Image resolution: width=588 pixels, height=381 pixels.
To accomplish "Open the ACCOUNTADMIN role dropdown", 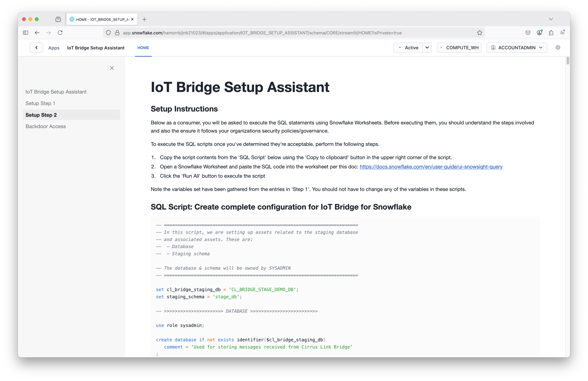I will coord(517,48).
